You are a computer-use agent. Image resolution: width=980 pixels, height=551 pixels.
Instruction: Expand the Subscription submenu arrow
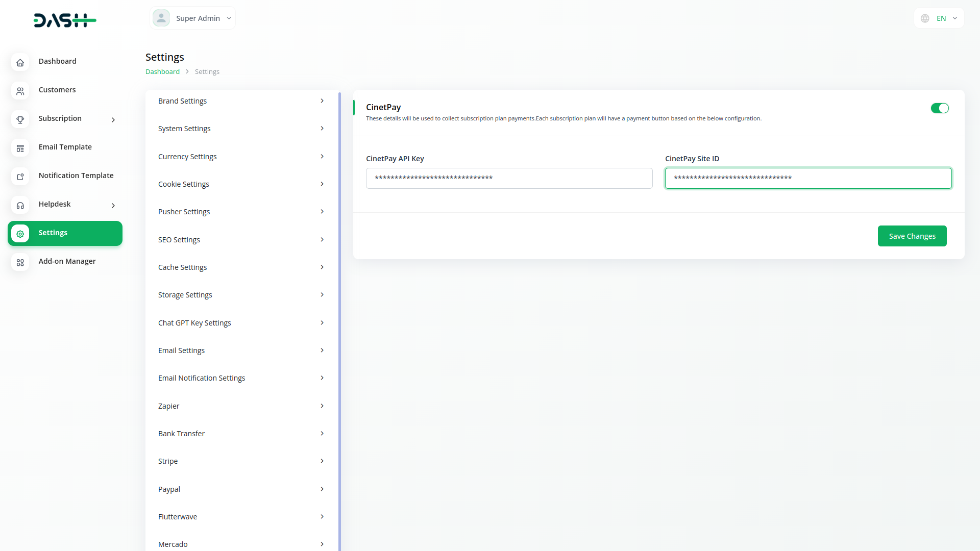coord(113,120)
